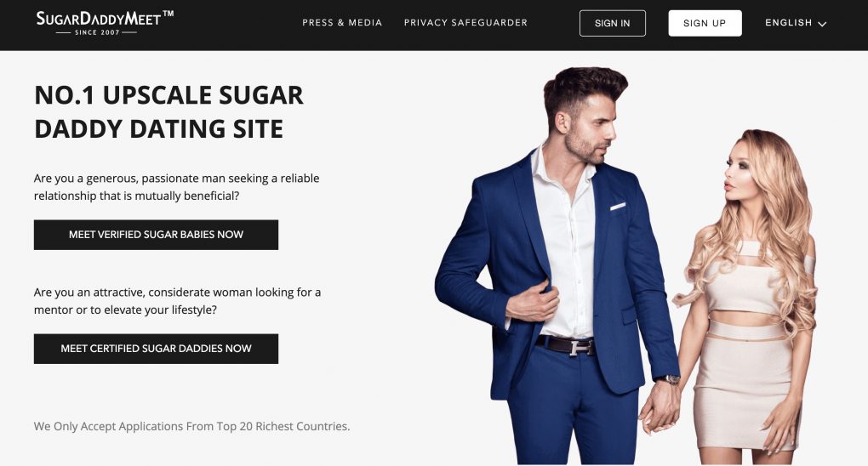Click the Since 2007 tagline under logo
868x466 pixels.
pos(97,32)
